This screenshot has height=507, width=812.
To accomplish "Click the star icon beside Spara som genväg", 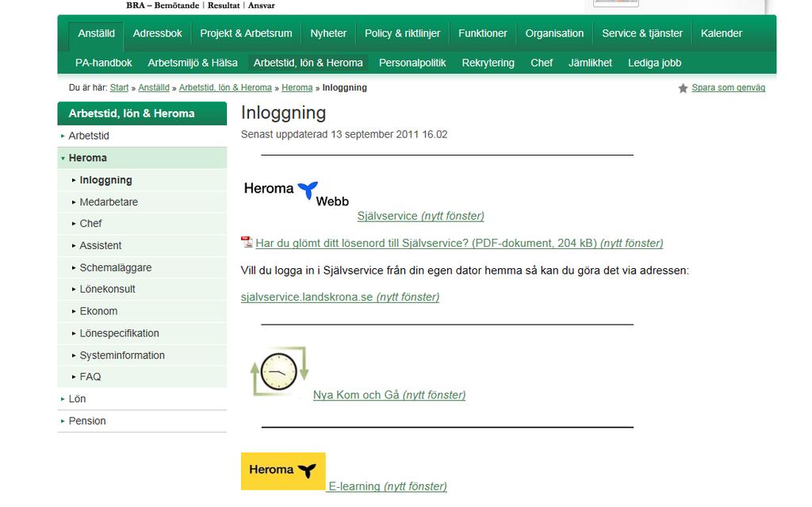I will click(683, 88).
